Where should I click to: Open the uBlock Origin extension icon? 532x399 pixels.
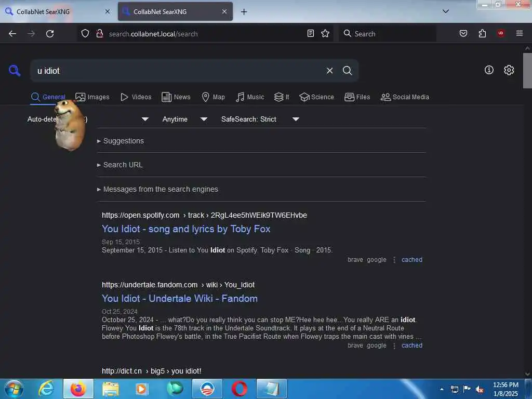coord(500,33)
